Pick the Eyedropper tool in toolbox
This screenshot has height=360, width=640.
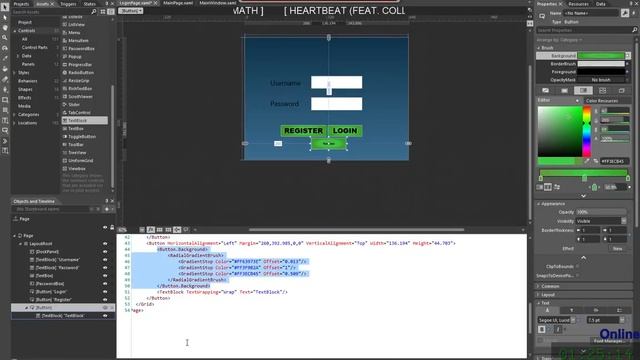[x=5, y=59]
